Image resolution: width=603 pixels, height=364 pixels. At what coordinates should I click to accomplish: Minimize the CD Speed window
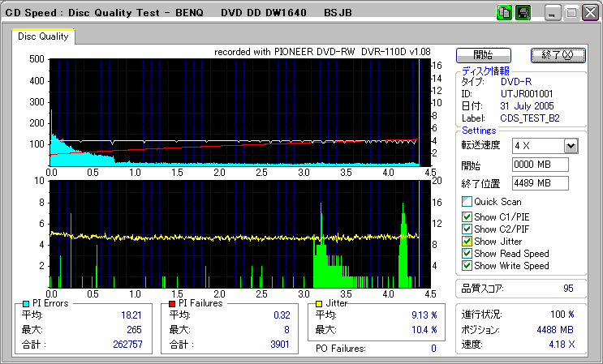(x=553, y=14)
